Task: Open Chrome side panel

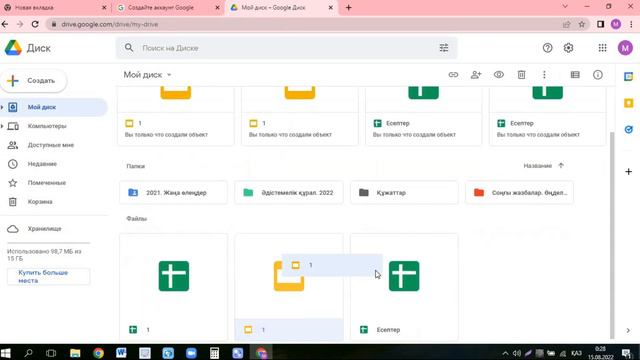Action: click(600, 24)
